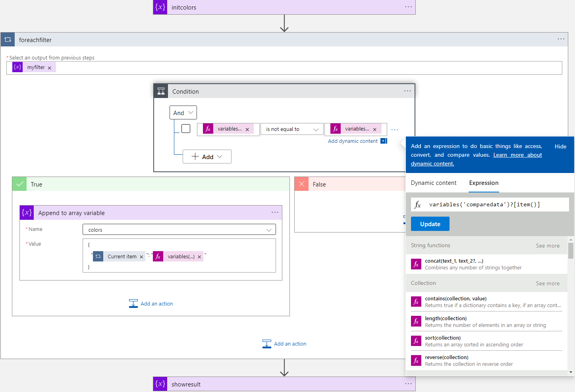Remove the Current item token
The image size is (575, 392).
point(141,257)
